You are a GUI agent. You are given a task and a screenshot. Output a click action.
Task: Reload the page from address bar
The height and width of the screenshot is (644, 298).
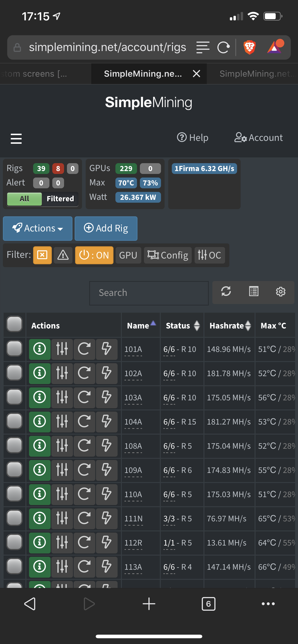tap(223, 47)
